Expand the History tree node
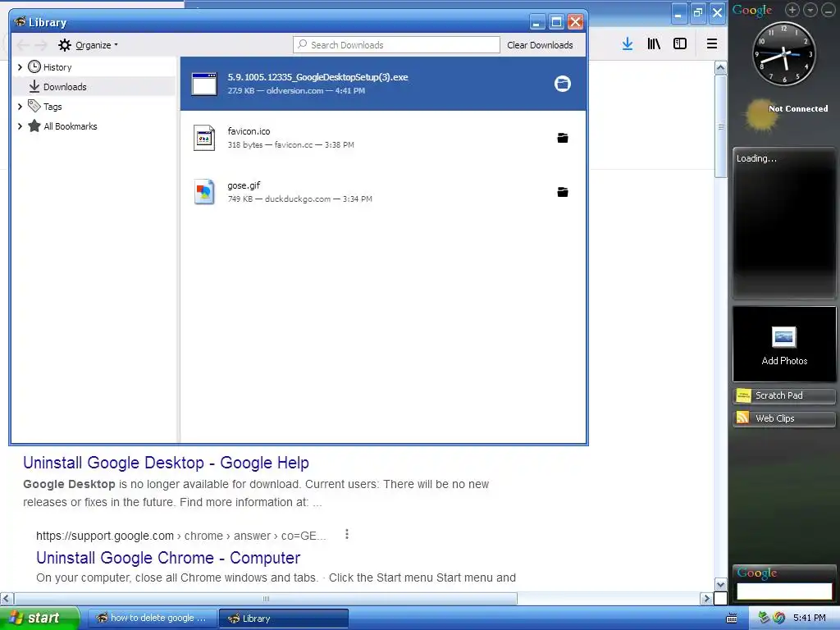The width and height of the screenshot is (840, 630). [x=20, y=67]
